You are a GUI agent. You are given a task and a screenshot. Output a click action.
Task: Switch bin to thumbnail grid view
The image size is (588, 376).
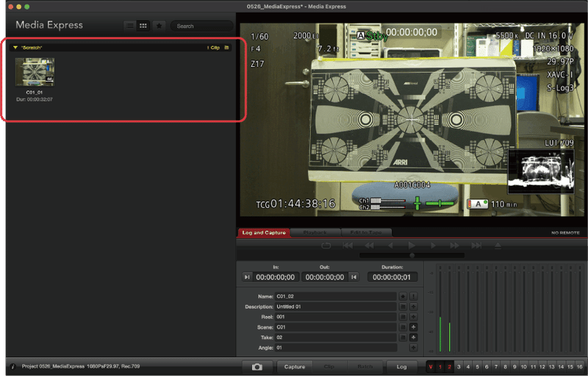coord(143,26)
